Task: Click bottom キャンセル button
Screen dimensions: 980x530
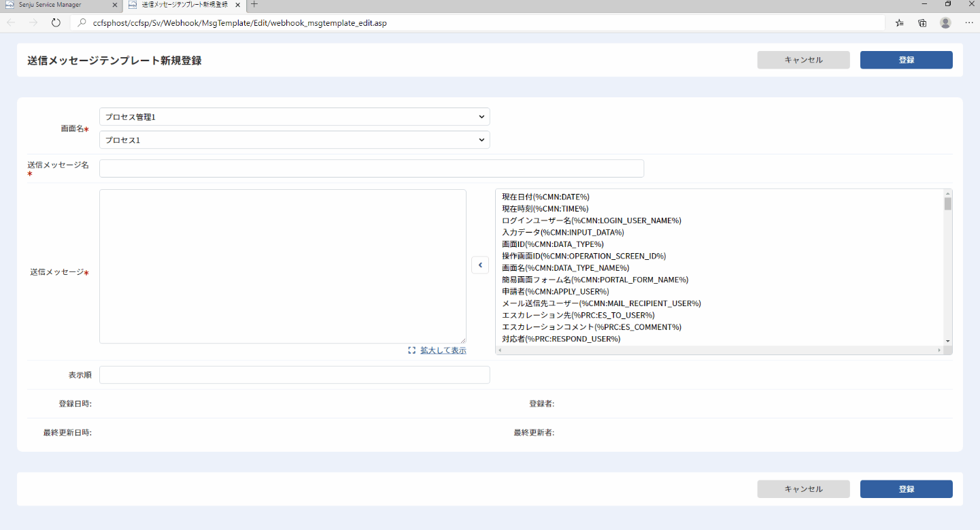Action: 803,489
